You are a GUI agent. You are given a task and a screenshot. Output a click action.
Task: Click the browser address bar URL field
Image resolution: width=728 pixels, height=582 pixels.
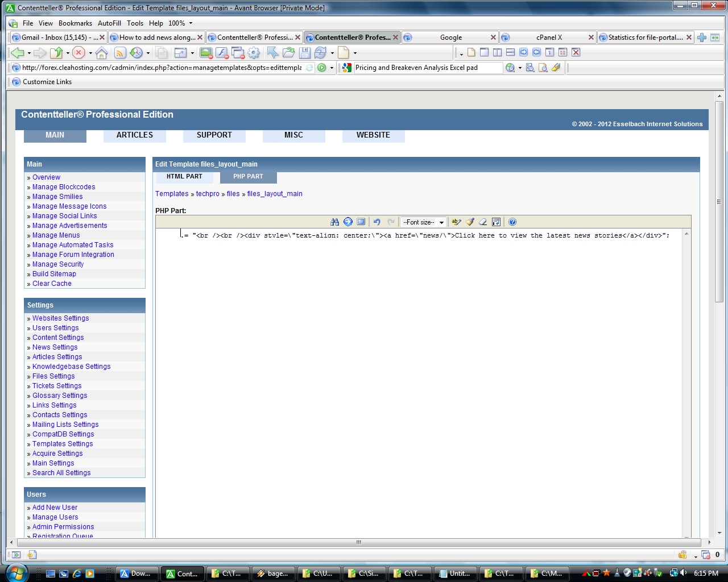click(162, 68)
